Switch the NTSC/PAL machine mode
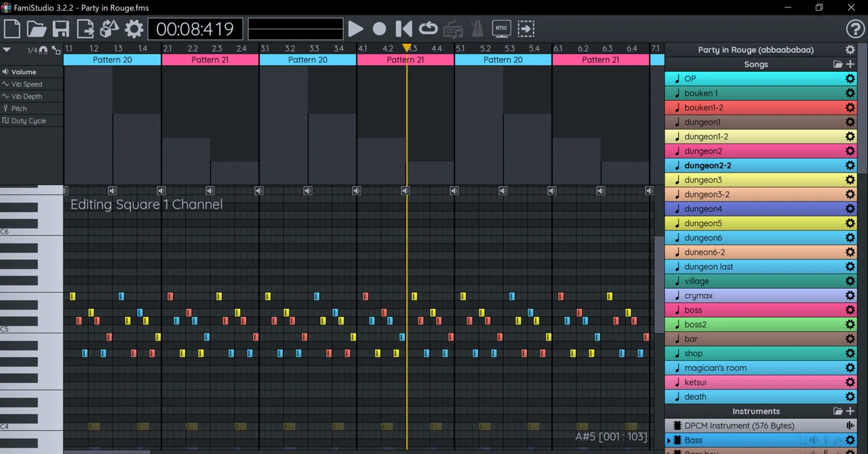 pos(502,28)
